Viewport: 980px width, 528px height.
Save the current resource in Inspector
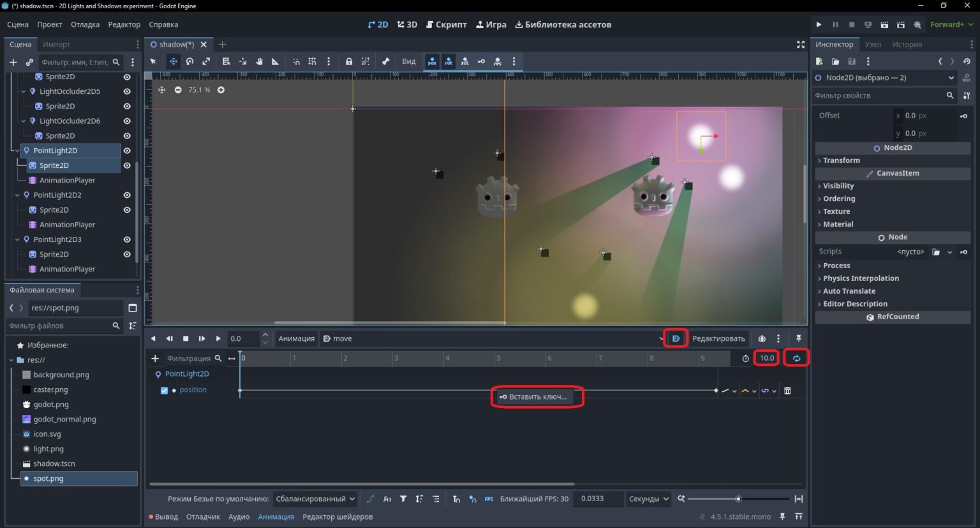coord(852,61)
